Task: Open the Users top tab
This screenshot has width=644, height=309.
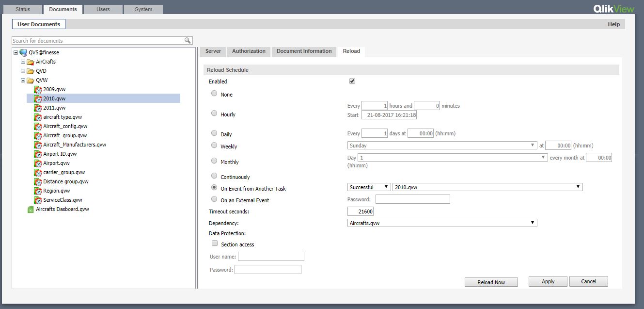Action: 103,9
